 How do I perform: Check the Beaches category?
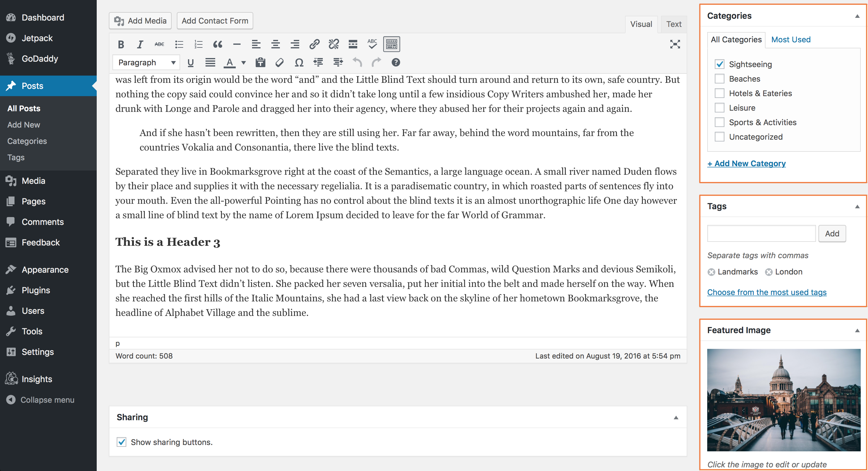click(x=719, y=79)
